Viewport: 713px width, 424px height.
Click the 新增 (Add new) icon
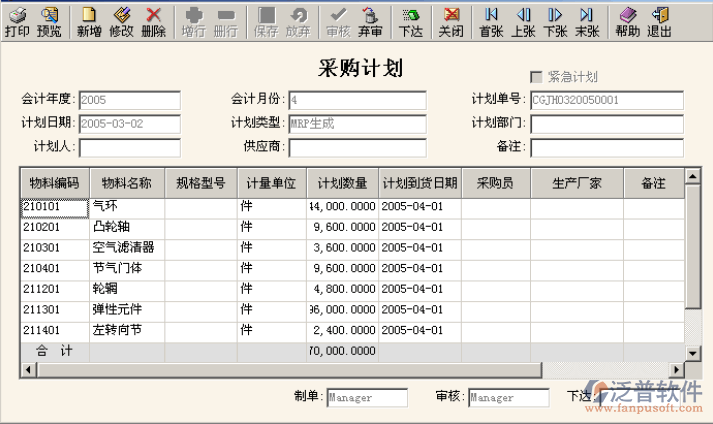[x=89, y=21]
